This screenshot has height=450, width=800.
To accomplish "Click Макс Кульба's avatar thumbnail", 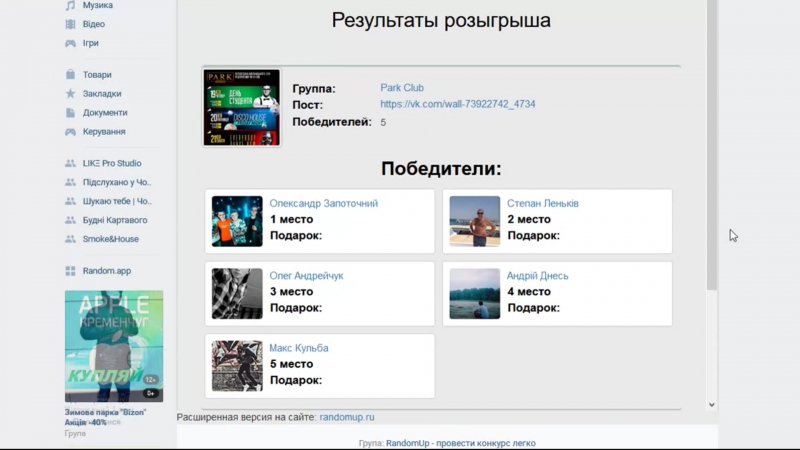I will (x=237, y=366).
